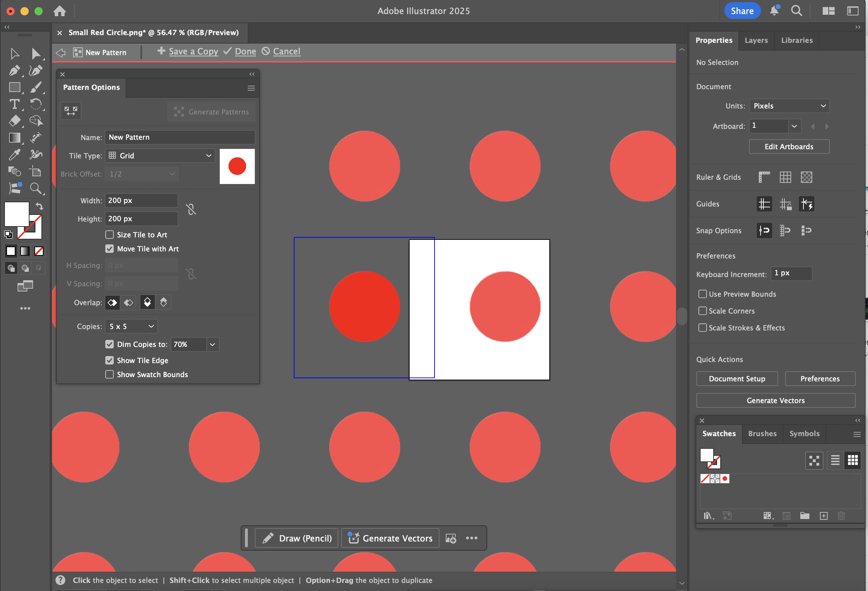Delete the selected swatch via trash icon
868x591 pixels.
pos(841,516)
